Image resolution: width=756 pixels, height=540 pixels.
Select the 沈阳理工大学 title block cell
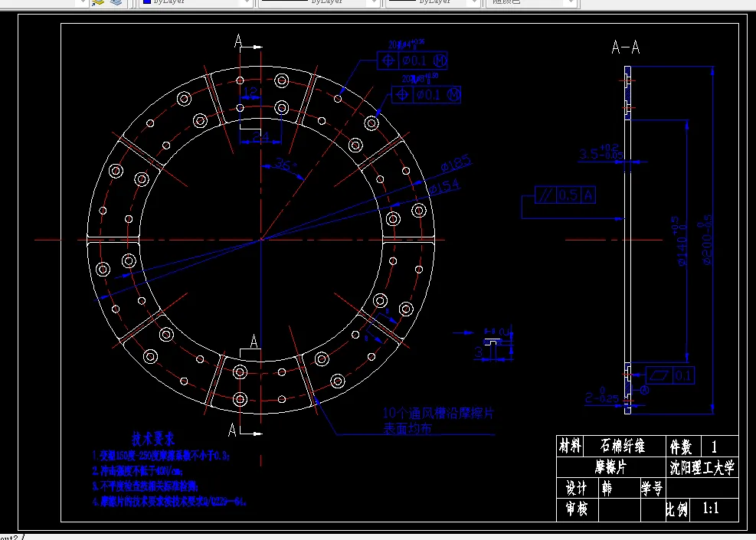pyautogui.click(x=702, y=467)
